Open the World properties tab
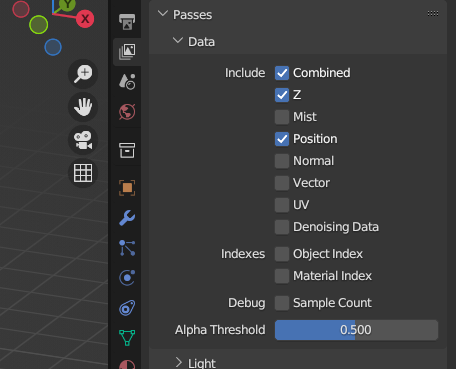 click(x=127, y=111)
